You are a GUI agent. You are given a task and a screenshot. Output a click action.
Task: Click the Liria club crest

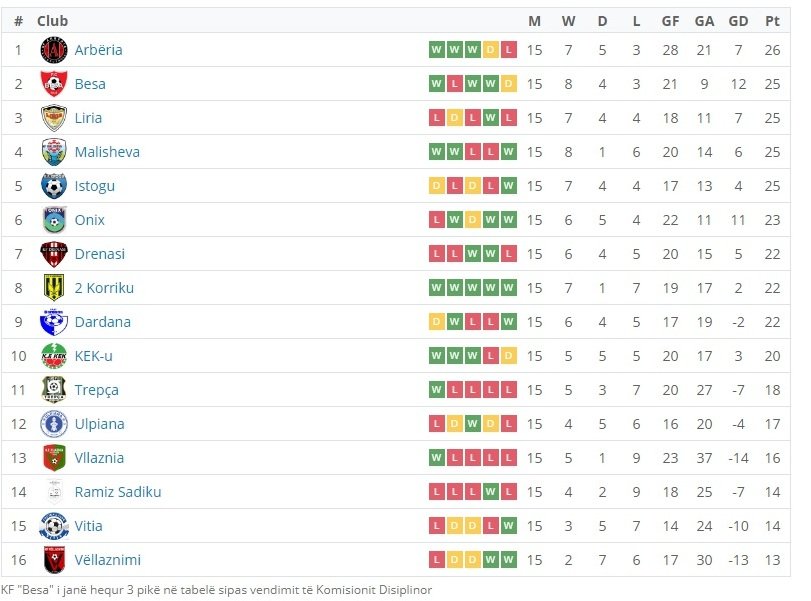(53, 118)
